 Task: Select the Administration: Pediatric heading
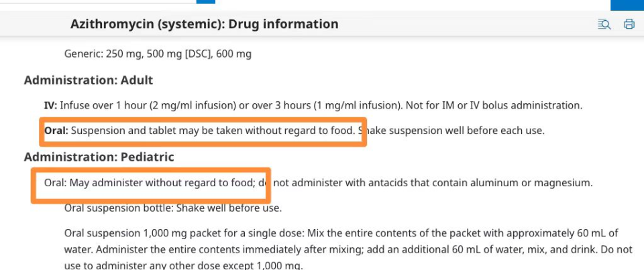pos(99,157)
